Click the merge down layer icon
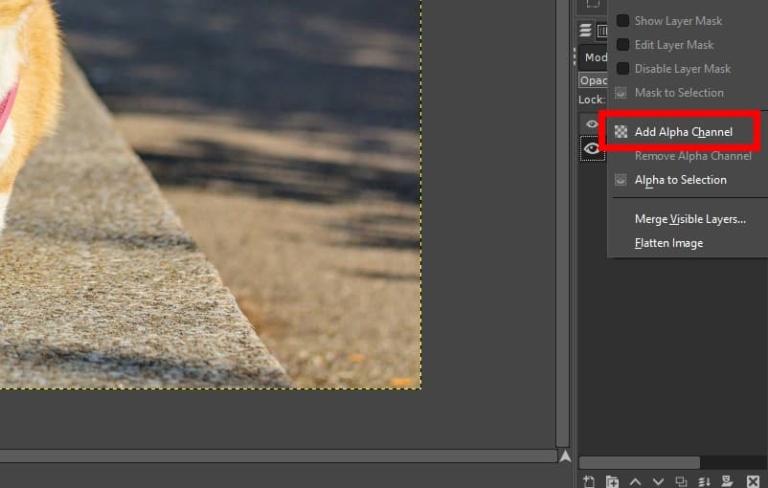The image size is (768, 488). click(704, 481)
